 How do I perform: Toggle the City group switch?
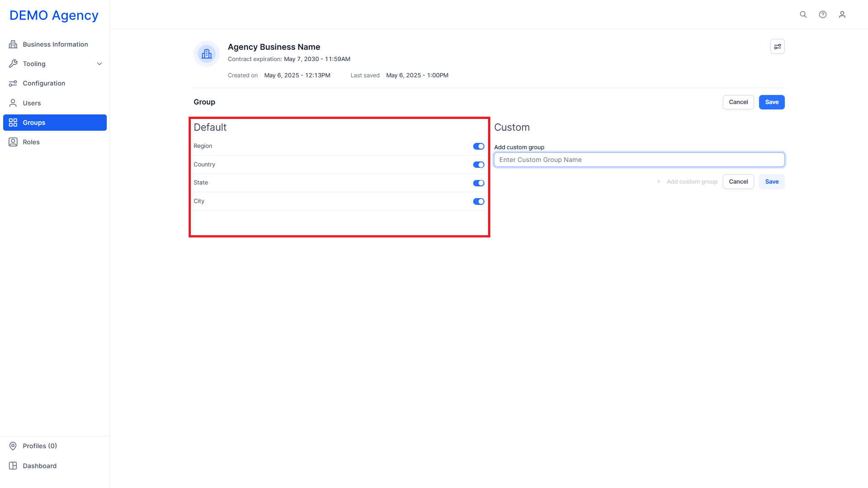(x=479, y=202)
